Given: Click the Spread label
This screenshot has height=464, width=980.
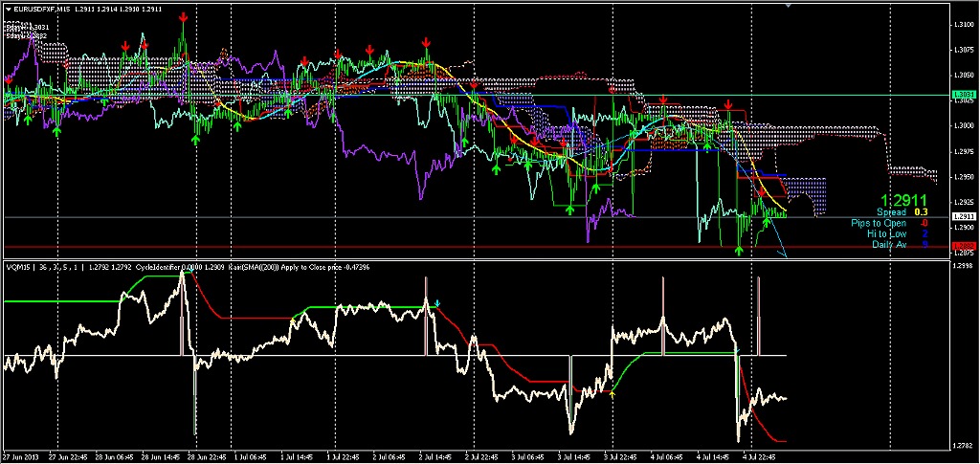Looking at the screenshot, I should click(890, 212).
